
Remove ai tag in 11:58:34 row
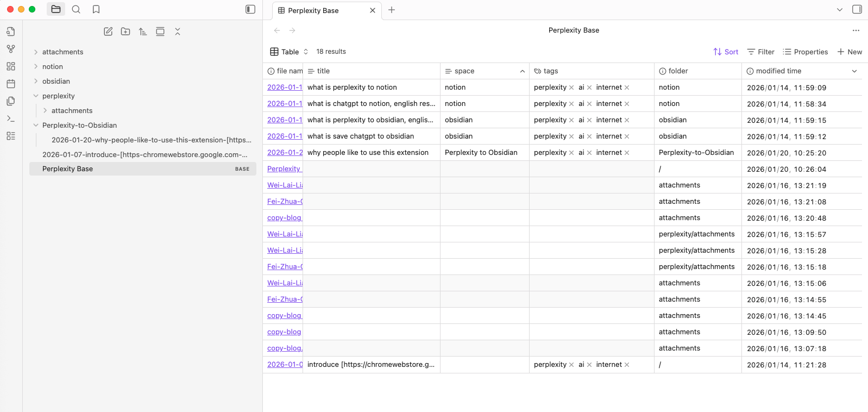coord(589,104)
